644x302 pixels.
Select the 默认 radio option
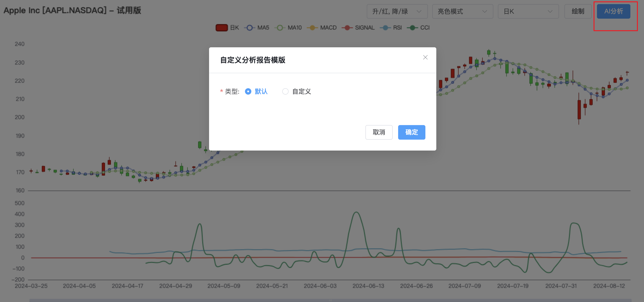pyautogui.click(x=248, y=92)
